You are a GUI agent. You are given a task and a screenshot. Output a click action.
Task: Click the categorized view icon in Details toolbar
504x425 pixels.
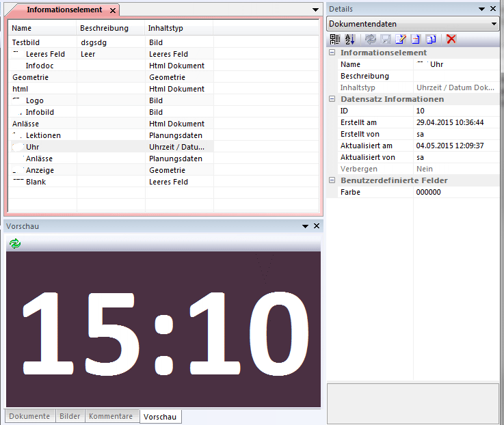[x=335, y=39]
